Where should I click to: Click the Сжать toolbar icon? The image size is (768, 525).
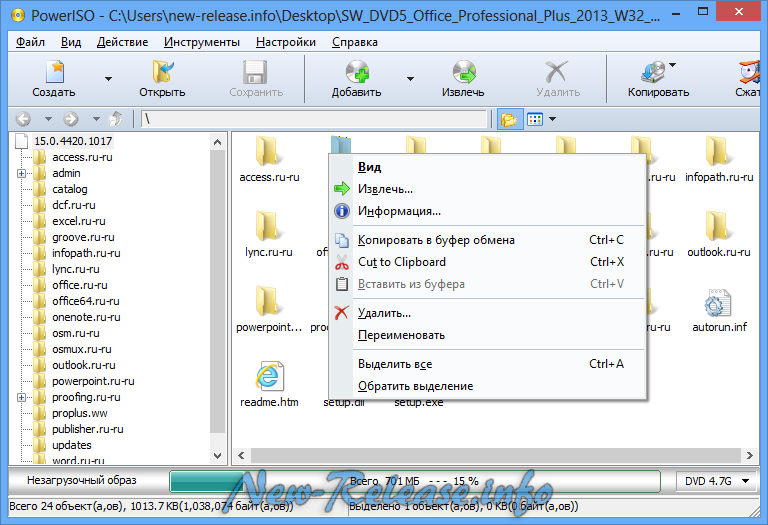tap(750, 72)
